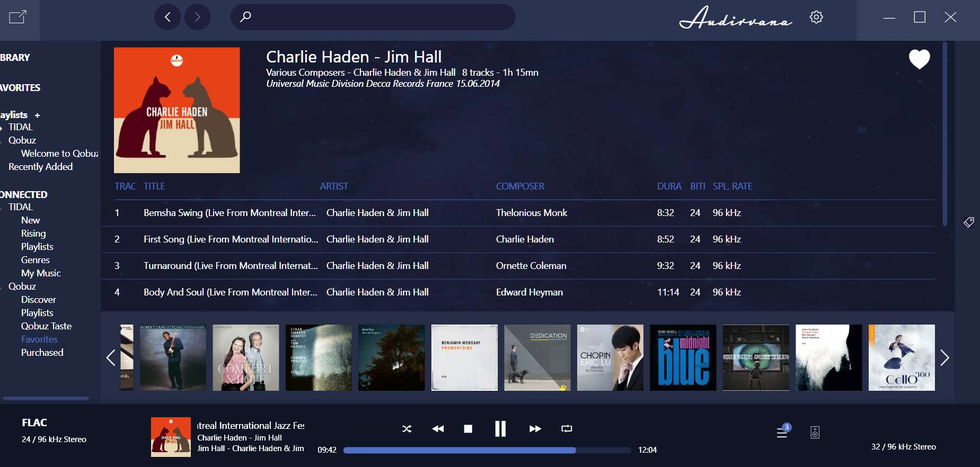The height and width of the screenshot is (467, 980).
Task: Add a new playlist with plus icon
Action: pos(37,115)
